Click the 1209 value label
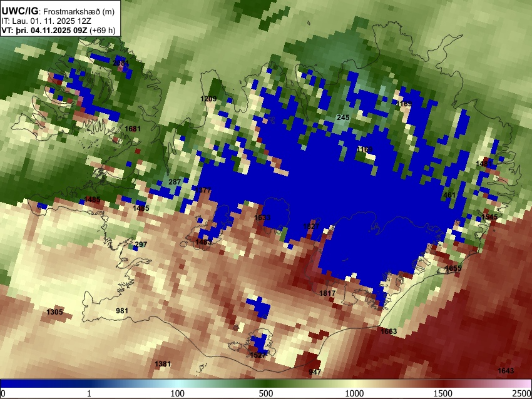532x399 pixels. coord(208,99)
